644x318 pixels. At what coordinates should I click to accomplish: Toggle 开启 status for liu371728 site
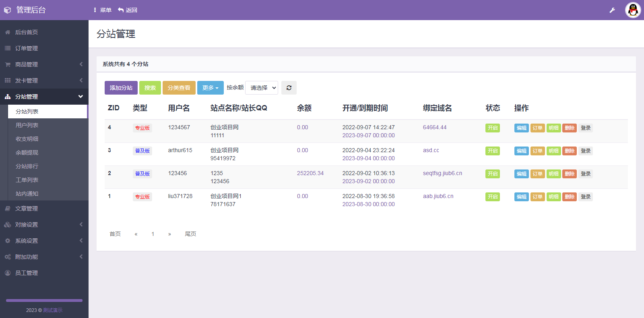pos(492,197)
